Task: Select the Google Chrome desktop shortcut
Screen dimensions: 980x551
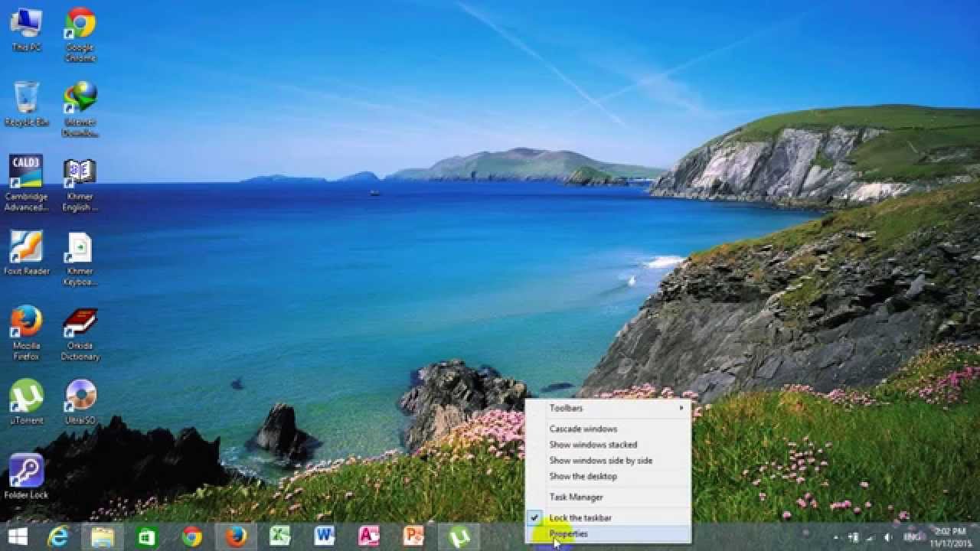Action: (x=80, y=34)
